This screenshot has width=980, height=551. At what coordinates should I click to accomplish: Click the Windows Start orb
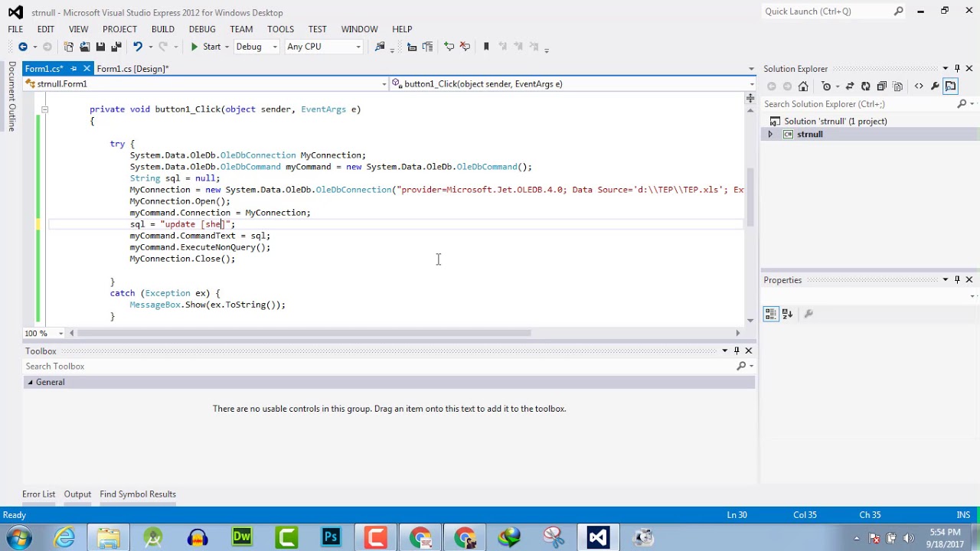[x=18, y=537]
